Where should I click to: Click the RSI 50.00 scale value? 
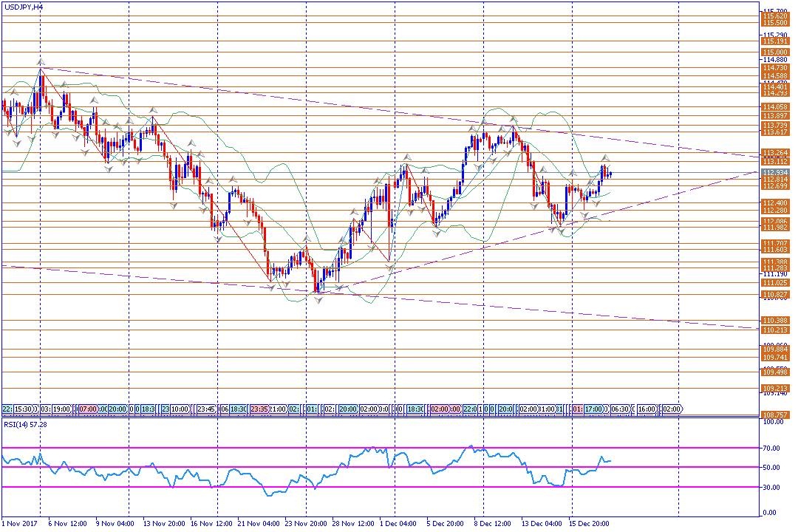click(x=771, y=467)
